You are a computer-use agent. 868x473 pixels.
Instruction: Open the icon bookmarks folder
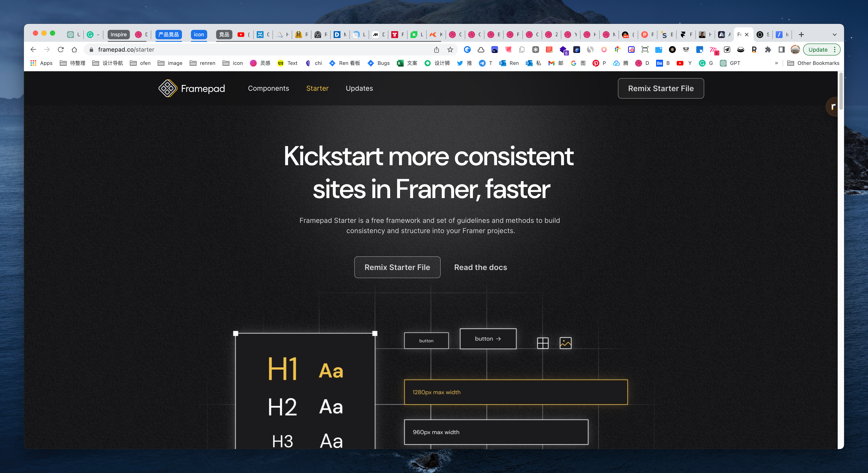[x=233, y=63]
